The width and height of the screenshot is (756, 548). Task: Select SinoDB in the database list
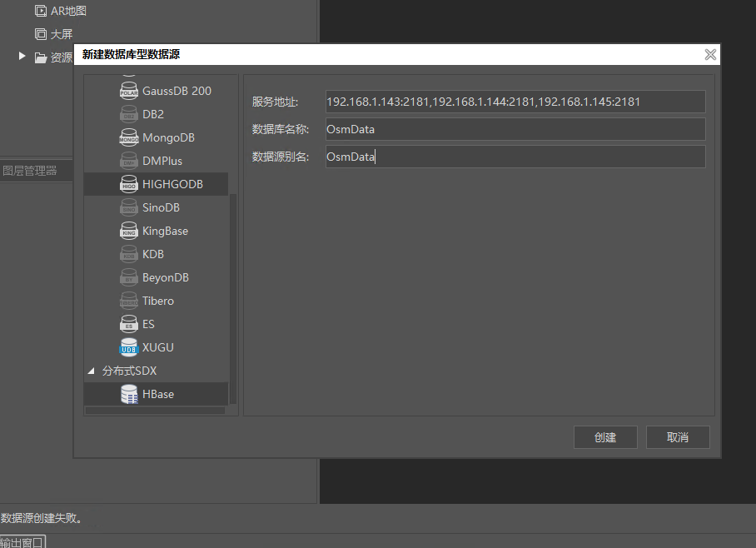pyautogui.click(x=161, y=207)
